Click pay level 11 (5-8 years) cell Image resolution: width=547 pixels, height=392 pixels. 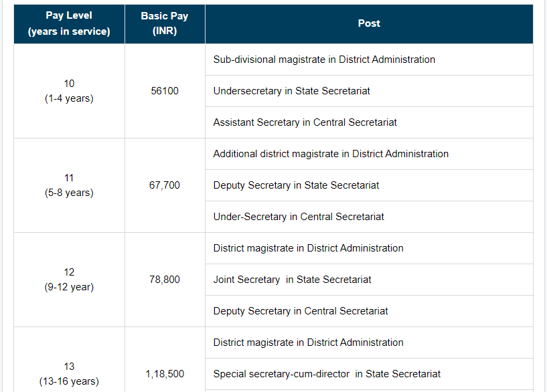[x=69, y=185]
